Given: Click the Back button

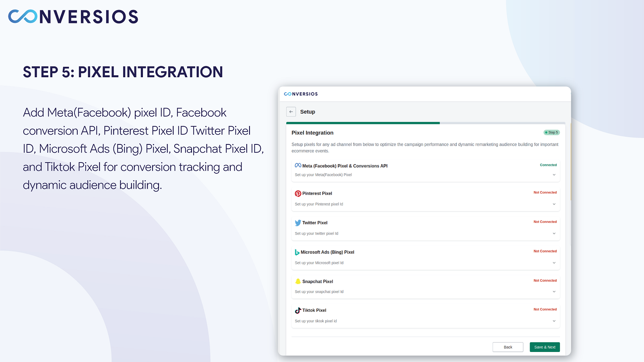Looking at the screenshot, I should [508, 347].
